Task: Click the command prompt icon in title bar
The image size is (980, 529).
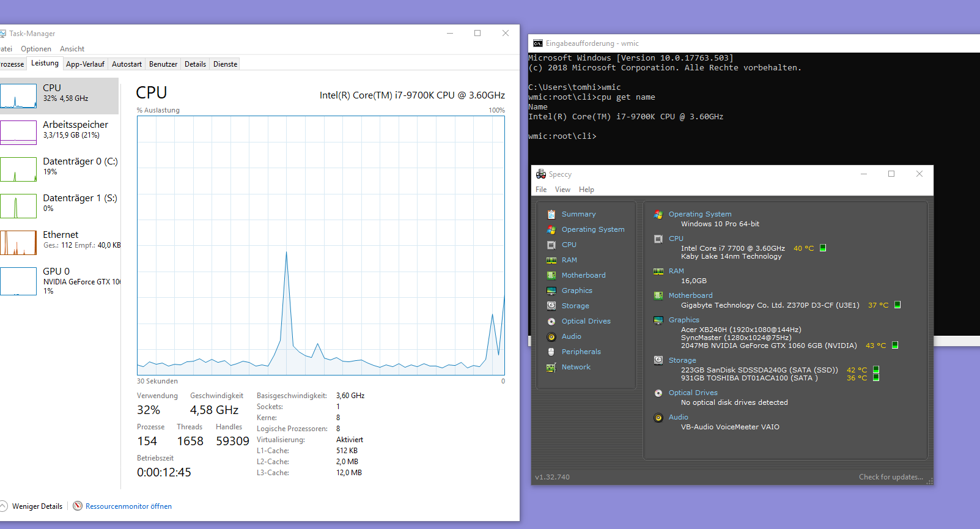Action: coord(538,43)
